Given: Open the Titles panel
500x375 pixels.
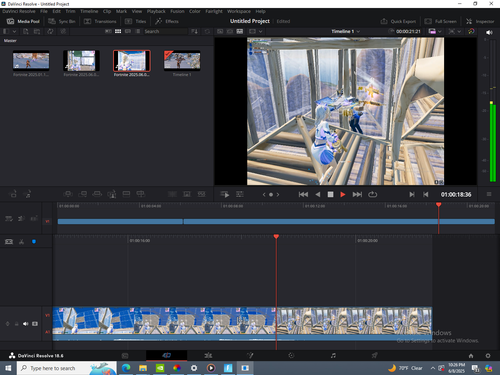Looking at the screenshot, I should [x=136, y=21].
